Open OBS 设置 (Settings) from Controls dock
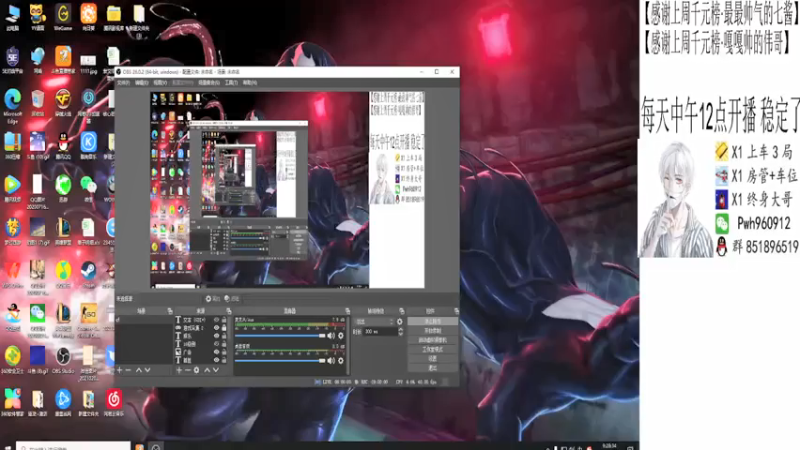 (x=432, y=359)
